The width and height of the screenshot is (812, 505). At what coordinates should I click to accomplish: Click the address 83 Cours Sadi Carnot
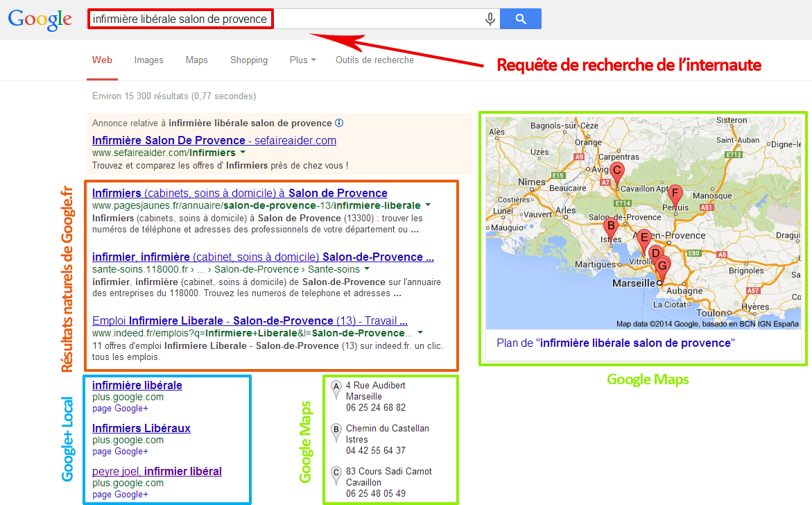(389, 471)
